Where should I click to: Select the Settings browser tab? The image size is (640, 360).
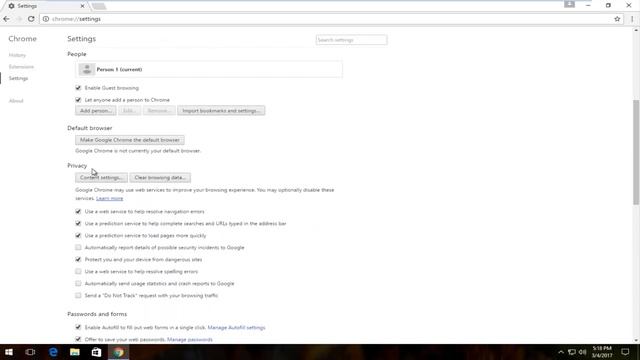(x=46, y=6)
